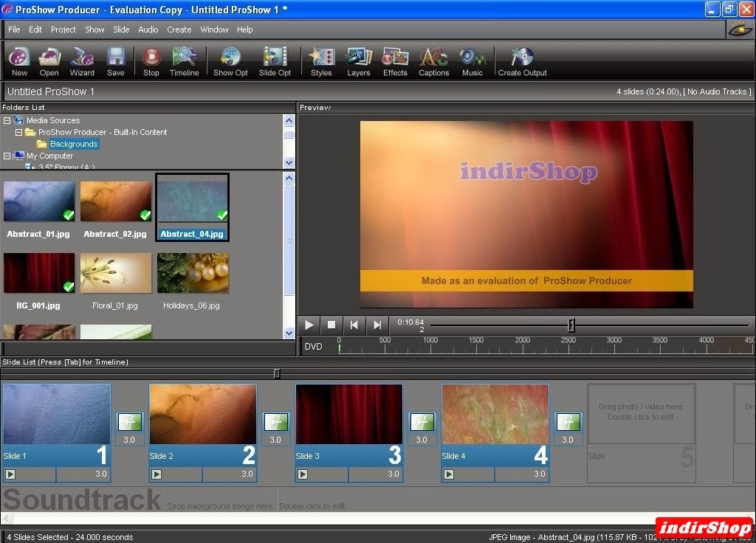
Task: Open the Layers tool
Action: [x=359, y=61]
